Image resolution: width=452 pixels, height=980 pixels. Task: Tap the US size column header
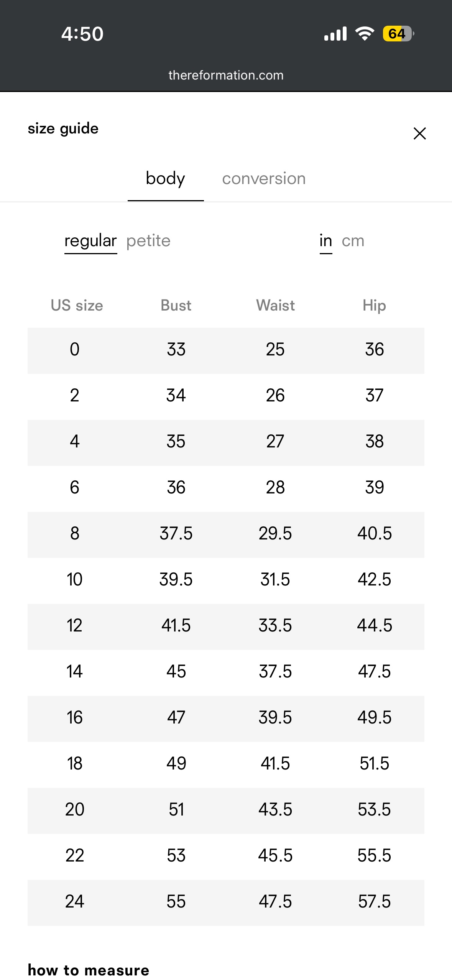click(77, 306)
